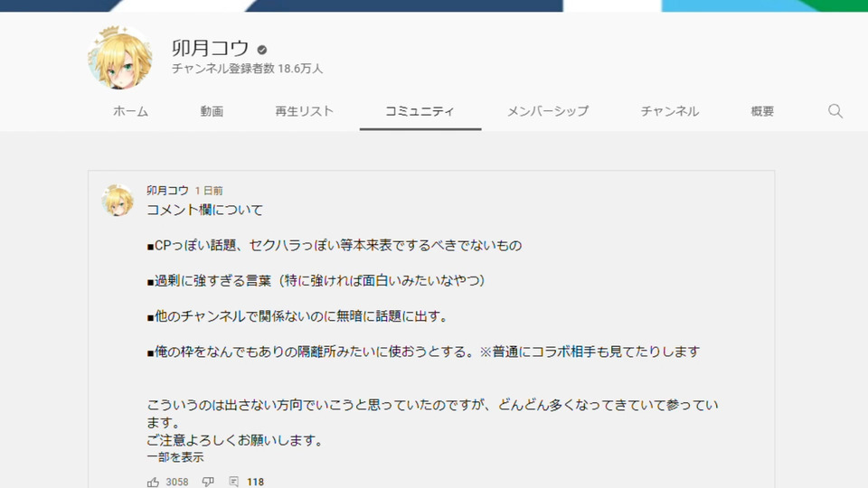
Task: Like the post with thumbs-up icon
Action: pyautogui.click(x=154, y=482)
